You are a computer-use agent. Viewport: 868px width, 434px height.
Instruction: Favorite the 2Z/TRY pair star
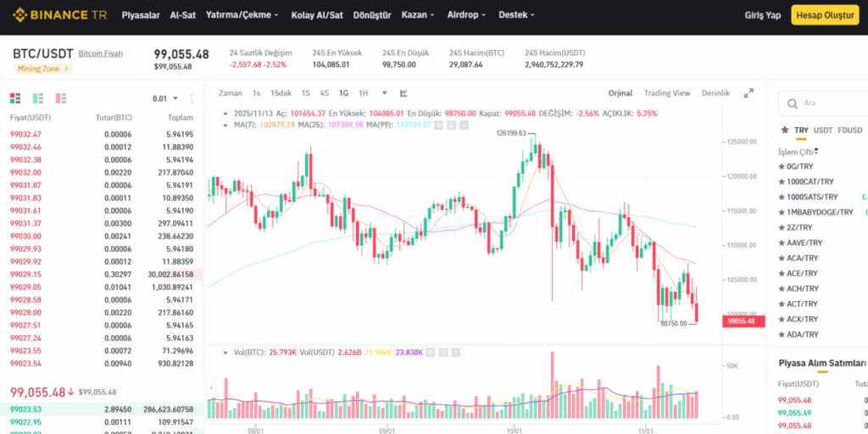(782, 227)
